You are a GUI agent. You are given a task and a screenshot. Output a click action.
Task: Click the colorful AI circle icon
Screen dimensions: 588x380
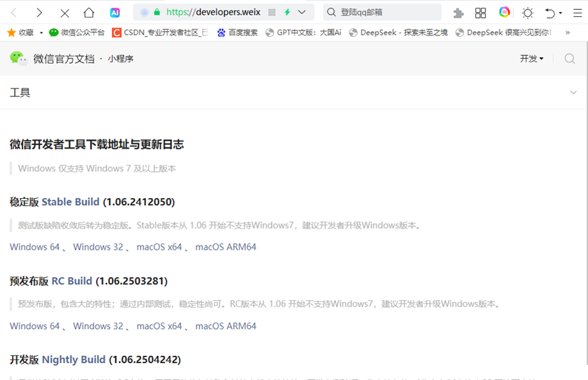pyautogui.click(x=504, y=12)
